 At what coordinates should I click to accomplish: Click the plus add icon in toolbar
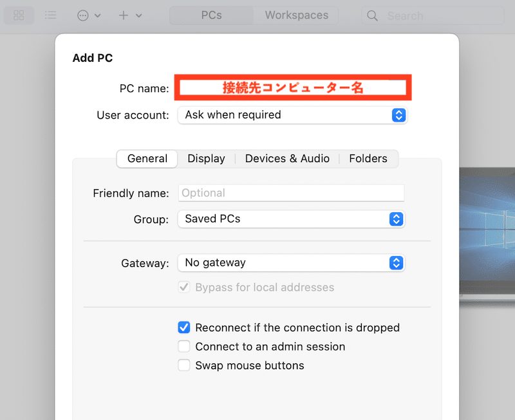pyautogui.click(x=124, y=15)
